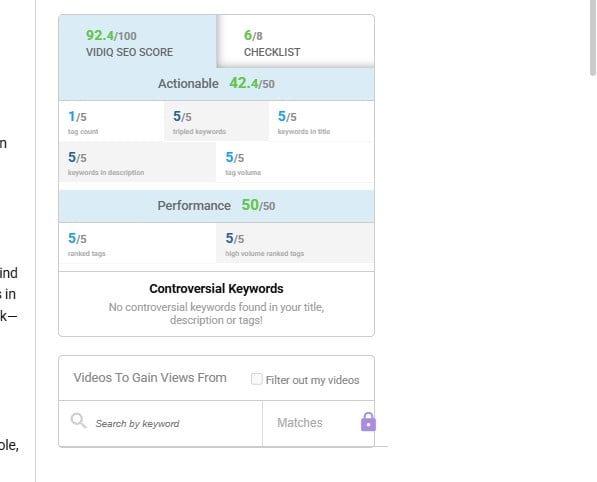Click the purple lock icon

(368, 422)
